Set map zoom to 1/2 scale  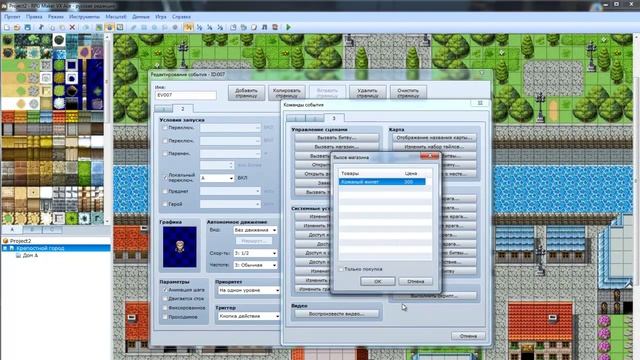(x=199, y=27)
